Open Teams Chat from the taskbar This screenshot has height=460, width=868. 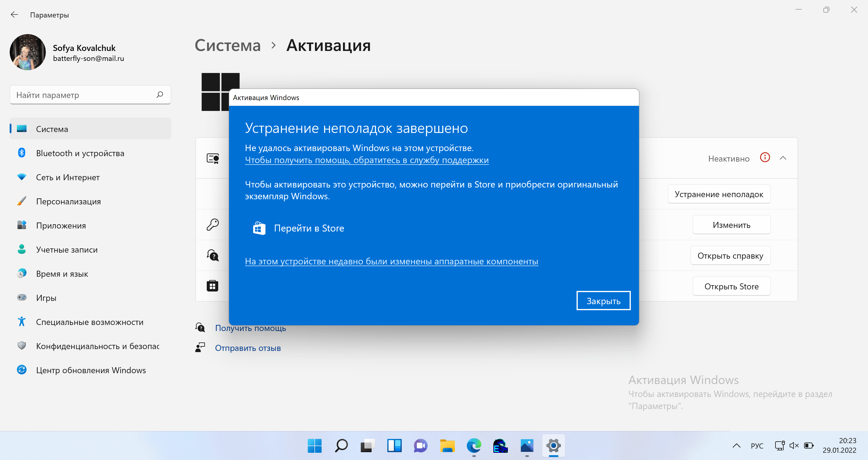click(x=420, y=446)
